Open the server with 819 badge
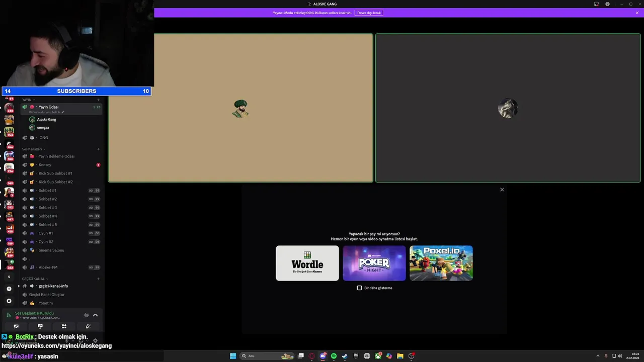Image resolution: width=644 pixels, height=362 pixels. (9, 253)
